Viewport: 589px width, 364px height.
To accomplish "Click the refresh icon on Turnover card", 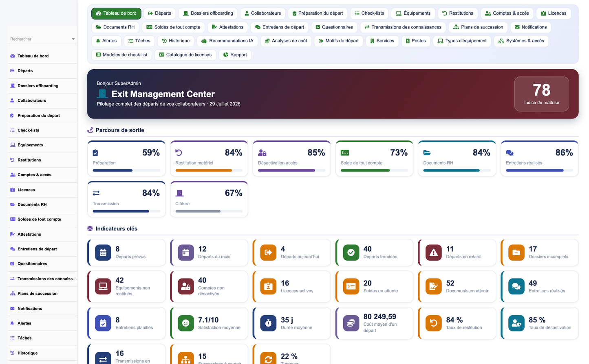I will coord(268,359).
